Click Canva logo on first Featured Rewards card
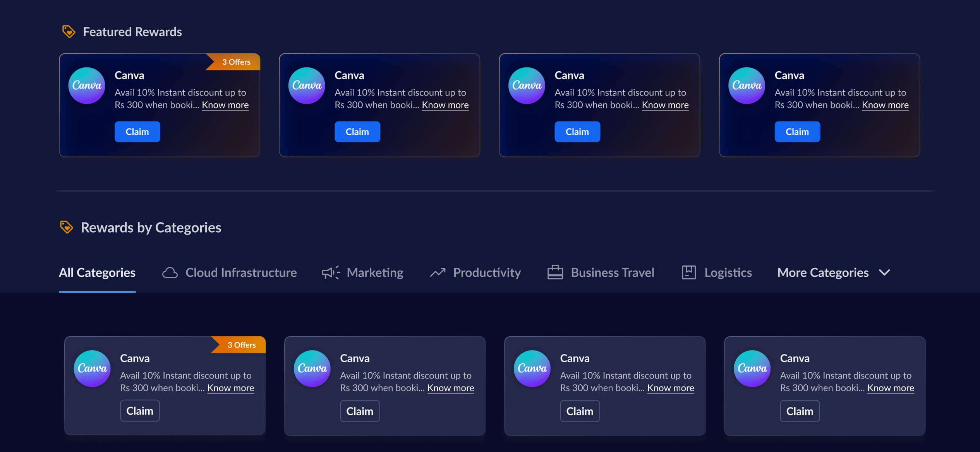 pos(87,86)
